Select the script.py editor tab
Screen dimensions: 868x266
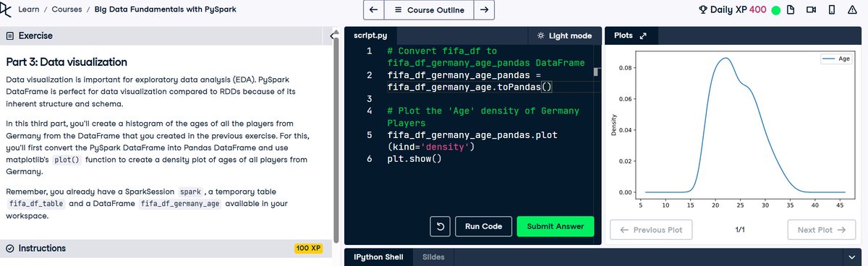pos(370,35)
